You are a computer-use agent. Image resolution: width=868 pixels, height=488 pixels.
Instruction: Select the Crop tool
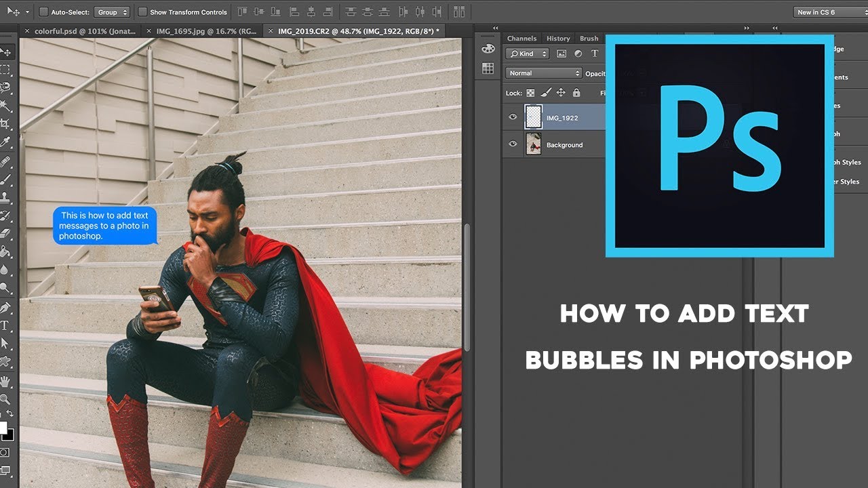pos(6,124)
